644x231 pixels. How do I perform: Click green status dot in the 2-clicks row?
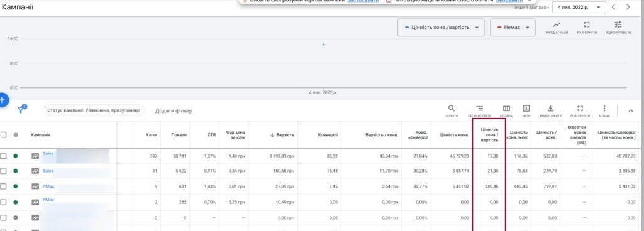[16, 202]
